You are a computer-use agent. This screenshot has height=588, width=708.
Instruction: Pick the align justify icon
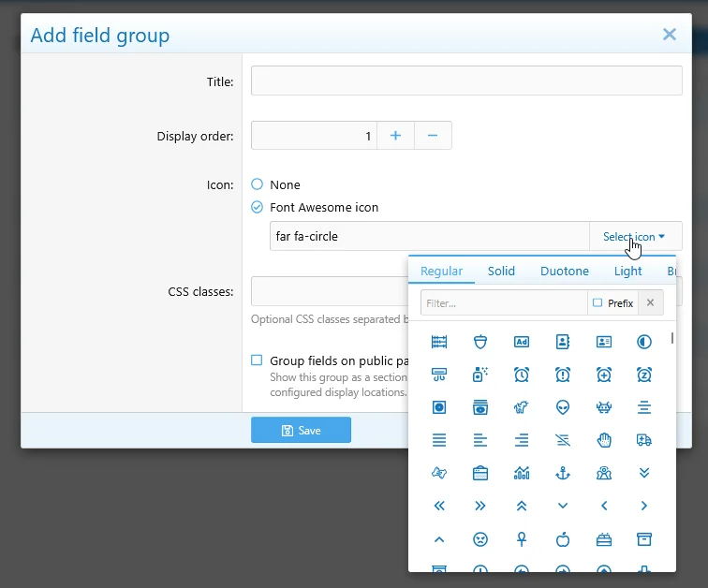pyautogui.click(x=439, y=440)
